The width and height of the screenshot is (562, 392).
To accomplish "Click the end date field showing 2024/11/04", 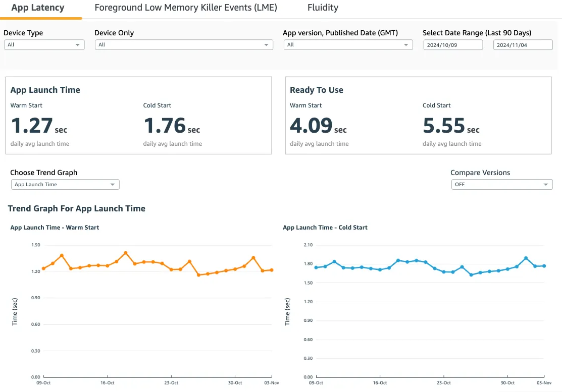I will (523, 45).
